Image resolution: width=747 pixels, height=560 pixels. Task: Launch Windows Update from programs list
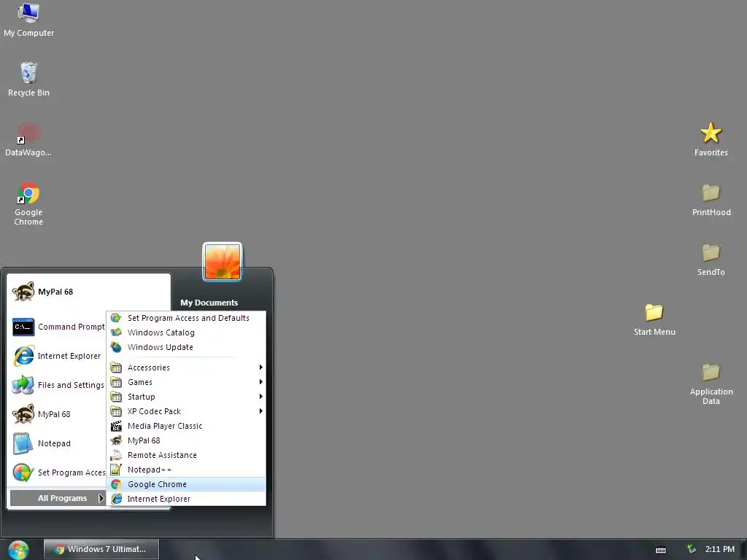pyautogui.click(x=186, y=347)
